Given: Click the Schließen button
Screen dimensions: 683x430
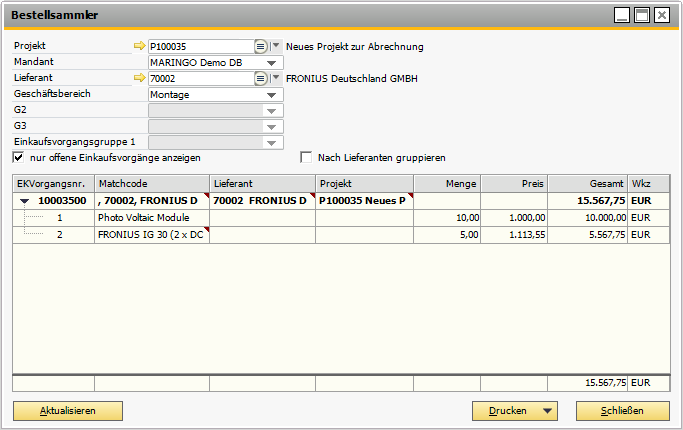Looking at the screenshot, I should pyautogui.click(x=622, y=411).
